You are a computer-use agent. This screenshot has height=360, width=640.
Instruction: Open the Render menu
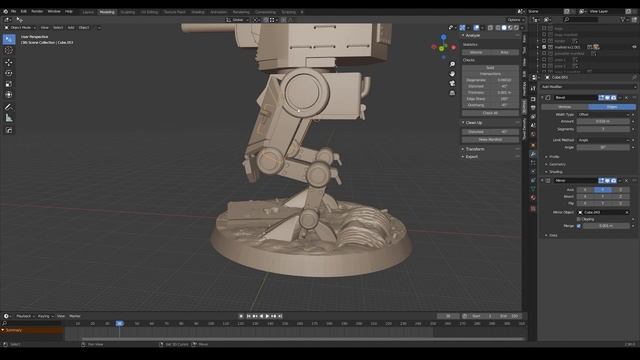37,11
